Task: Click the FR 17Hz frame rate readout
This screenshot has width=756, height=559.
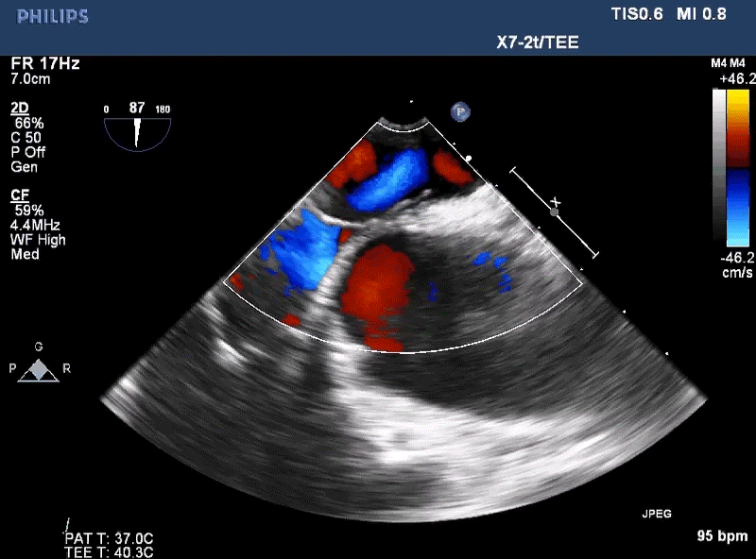Action: [44, 64]
